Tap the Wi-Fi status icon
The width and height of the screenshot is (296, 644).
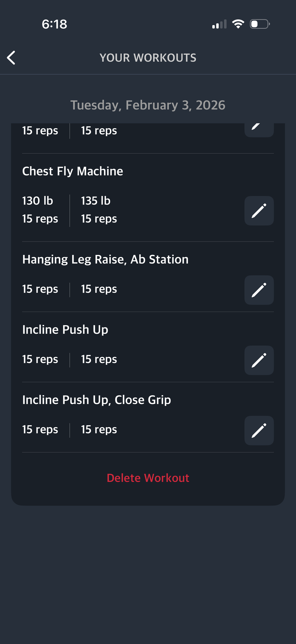[x=238, y=24]
